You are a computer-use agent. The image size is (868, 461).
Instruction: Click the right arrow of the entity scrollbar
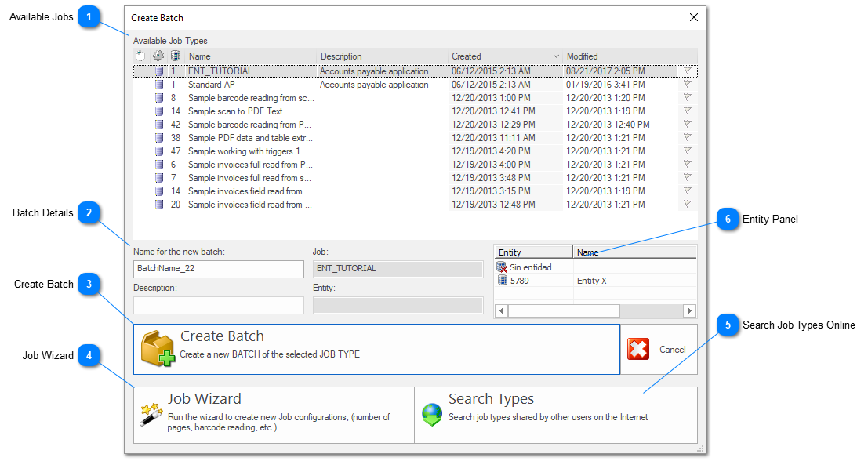click(689, 310)
